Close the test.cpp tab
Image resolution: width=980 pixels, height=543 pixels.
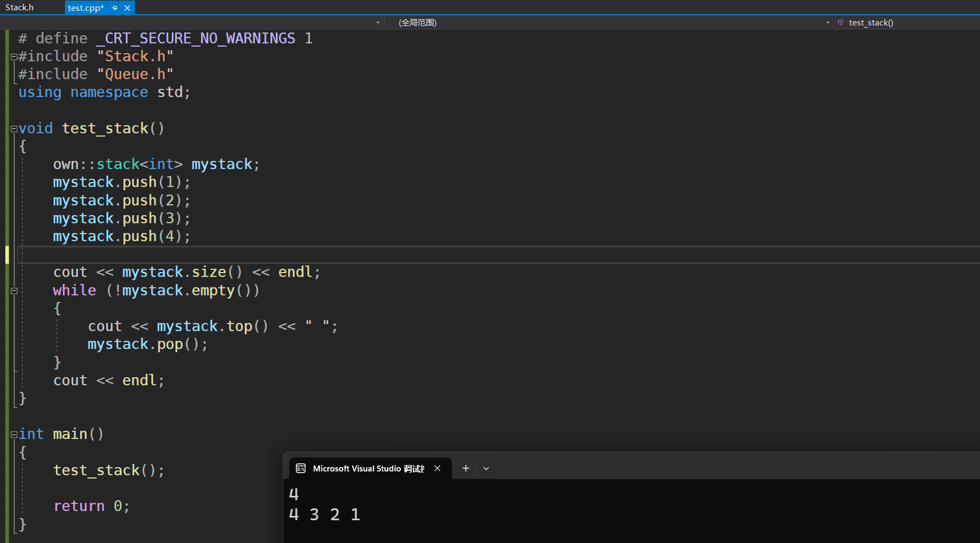(x=127, y=8)
